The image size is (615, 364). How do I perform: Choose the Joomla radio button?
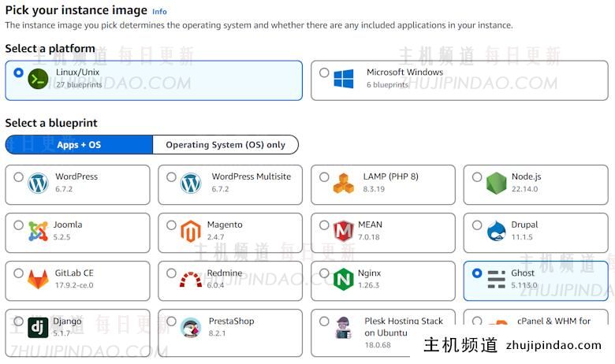click(x=18, y=225)
